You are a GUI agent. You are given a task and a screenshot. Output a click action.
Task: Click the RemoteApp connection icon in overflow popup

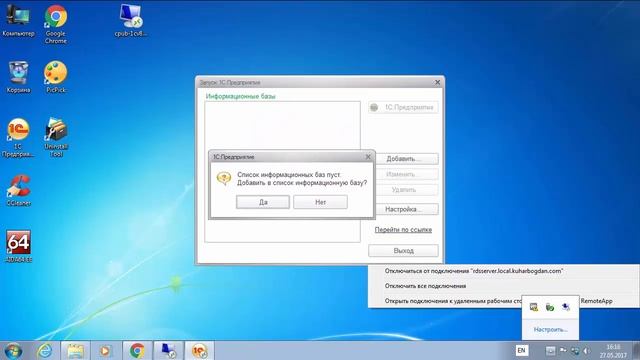[566, 307]
